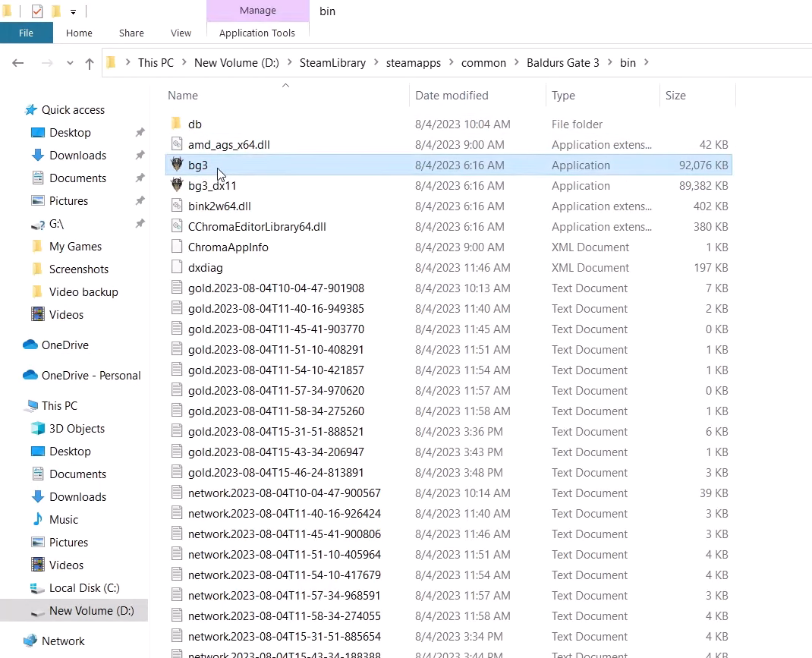Switch to the View ribbon tab
The image size is (812, 658).
click(181, 33)
